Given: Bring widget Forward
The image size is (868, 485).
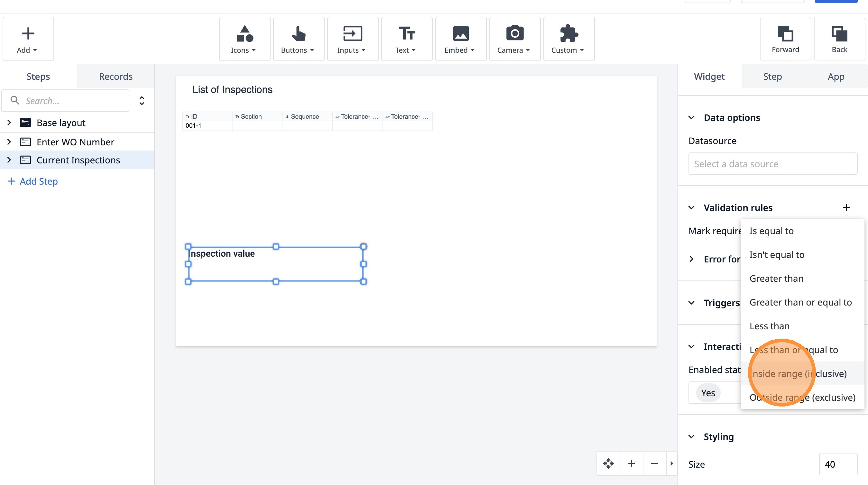Looking at the screenshot, I should click(785, 39).
